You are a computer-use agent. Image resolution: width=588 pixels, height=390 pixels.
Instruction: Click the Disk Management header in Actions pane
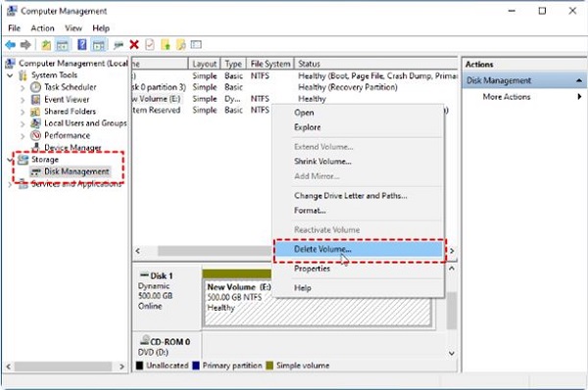(524, 80)
